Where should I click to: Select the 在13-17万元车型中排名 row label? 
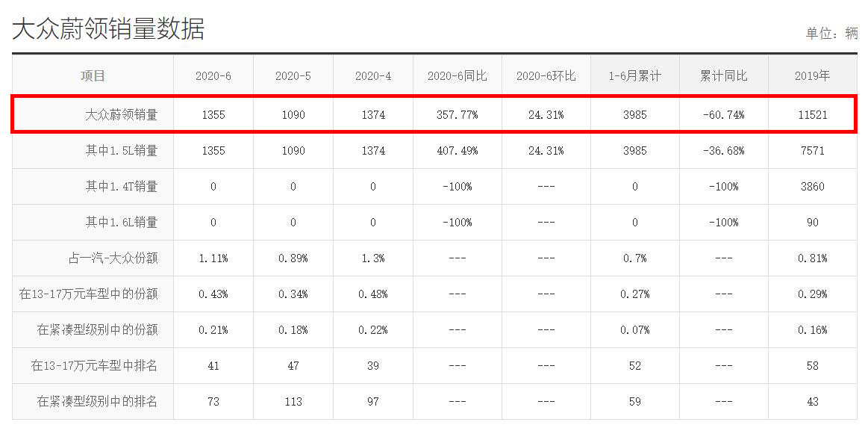tap(94, 366)
